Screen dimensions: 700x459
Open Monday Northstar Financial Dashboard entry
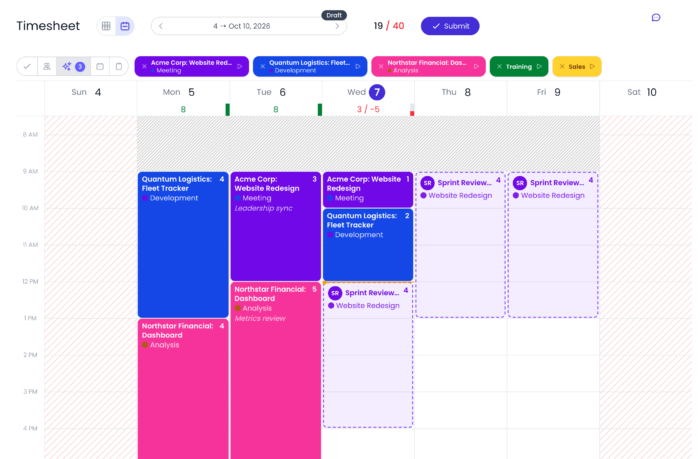[x=183, y=389]
